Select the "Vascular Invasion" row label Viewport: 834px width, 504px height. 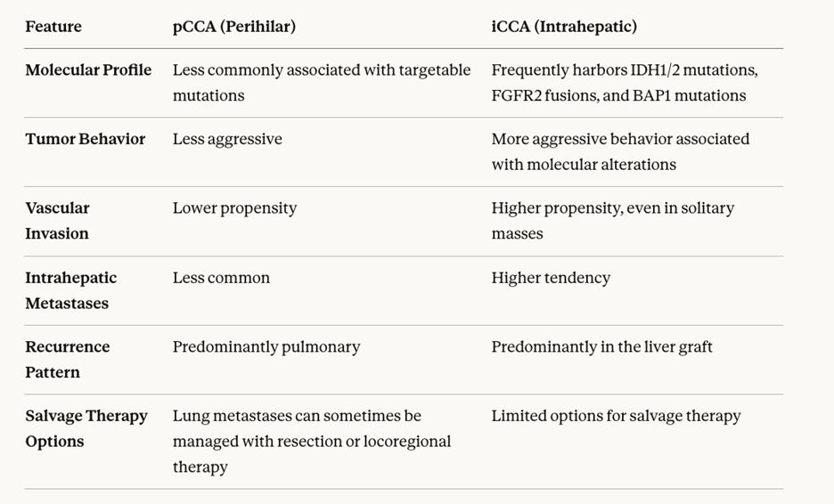coord(57,221)
